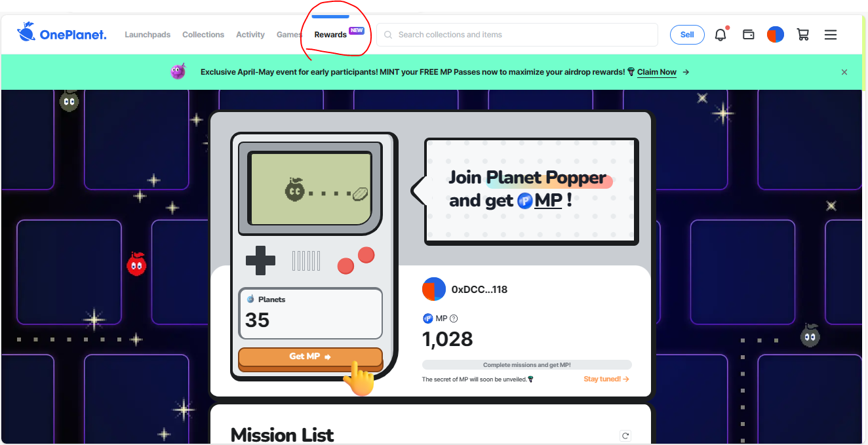Viewport: 868px width, 445px height.
Task: Click the MP help question mark icon
Action: 454,319
